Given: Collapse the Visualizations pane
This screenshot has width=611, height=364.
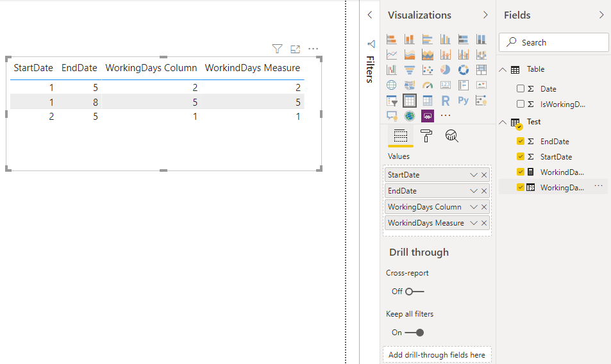Looking at the screenshot, I should (x=485, y=15).
